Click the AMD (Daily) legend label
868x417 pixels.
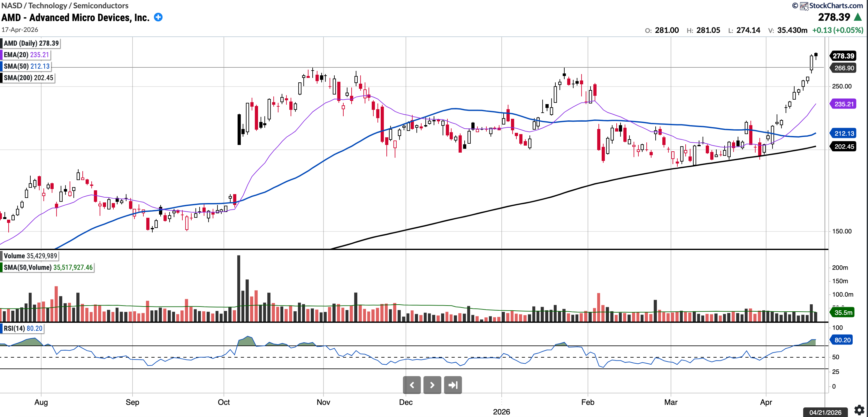(31, 43)
